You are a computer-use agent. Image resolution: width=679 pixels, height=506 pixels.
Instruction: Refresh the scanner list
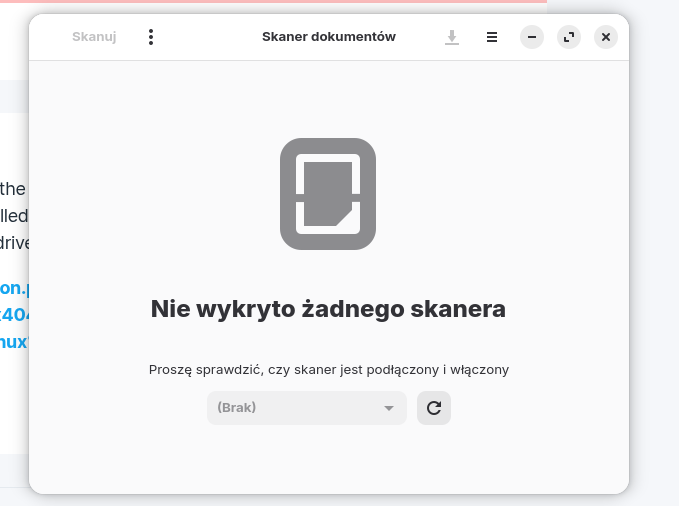[434, 408]
